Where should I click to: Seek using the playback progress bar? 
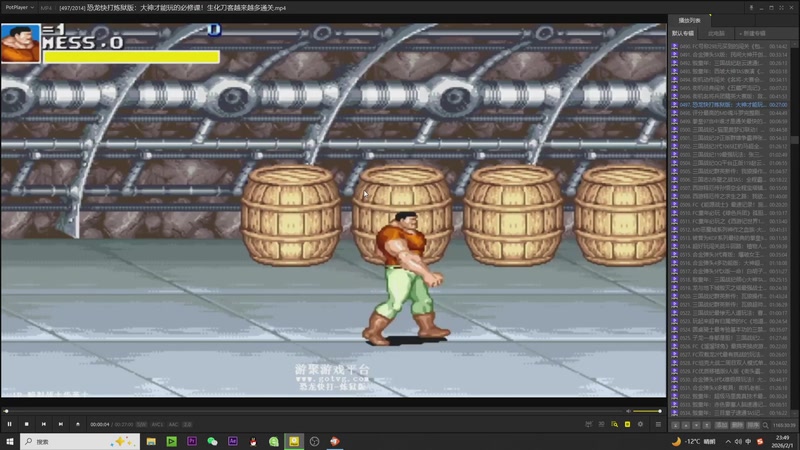(x=314, y=411)
